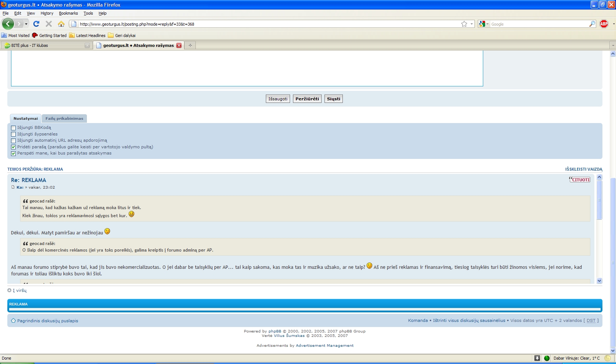Enable the Išjungti BBKodą checkbox
Screen dimensions: 616x364
(x=14, y=128)
